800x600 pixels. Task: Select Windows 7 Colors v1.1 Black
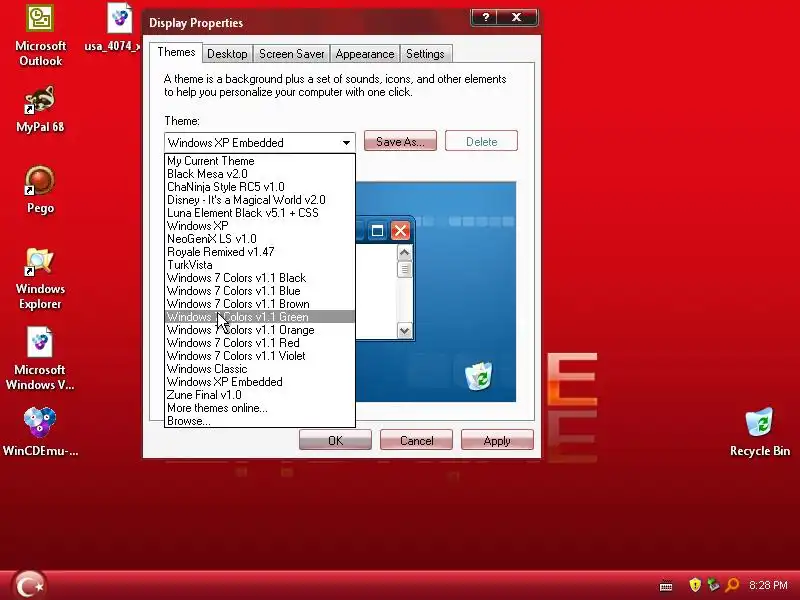coord(260,278)
